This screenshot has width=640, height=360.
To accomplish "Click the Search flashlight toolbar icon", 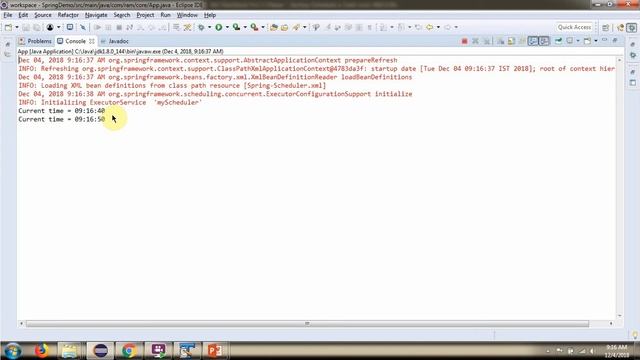I will point(296,27).
